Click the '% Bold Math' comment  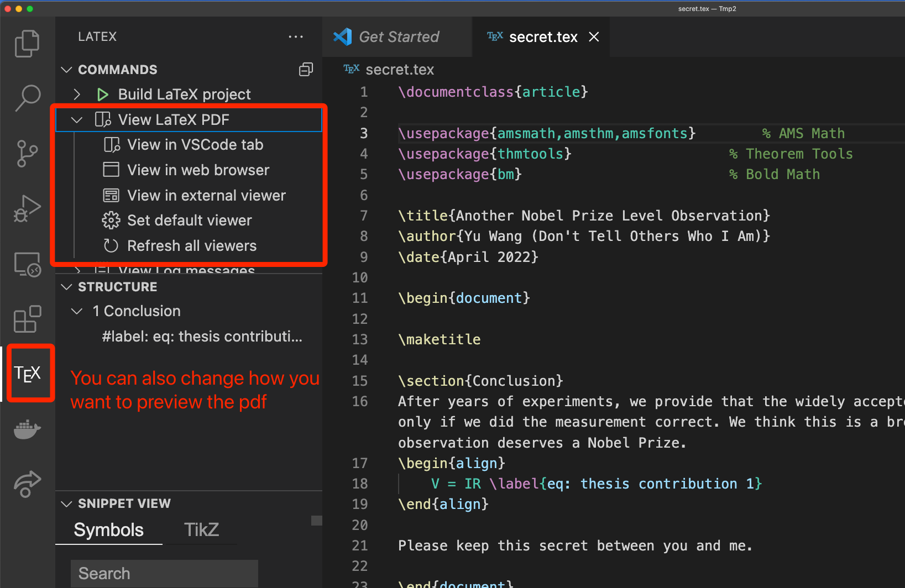click(x=774, y=174)
